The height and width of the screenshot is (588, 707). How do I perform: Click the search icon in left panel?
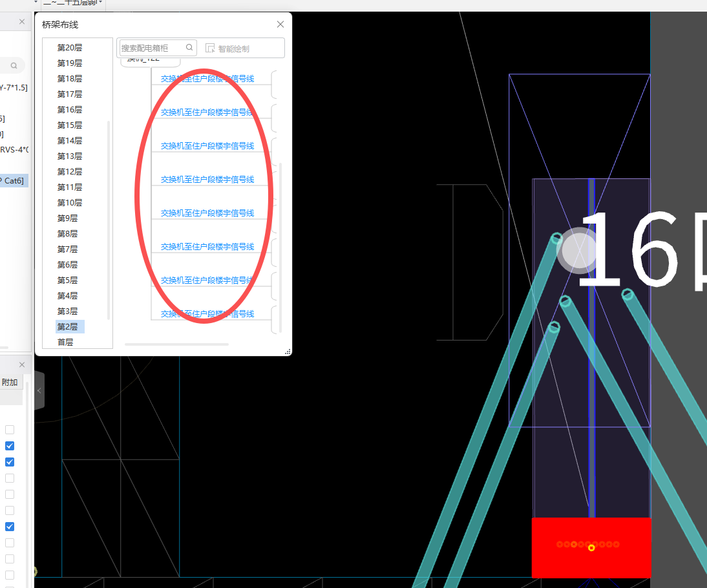[x=14, y=66]
